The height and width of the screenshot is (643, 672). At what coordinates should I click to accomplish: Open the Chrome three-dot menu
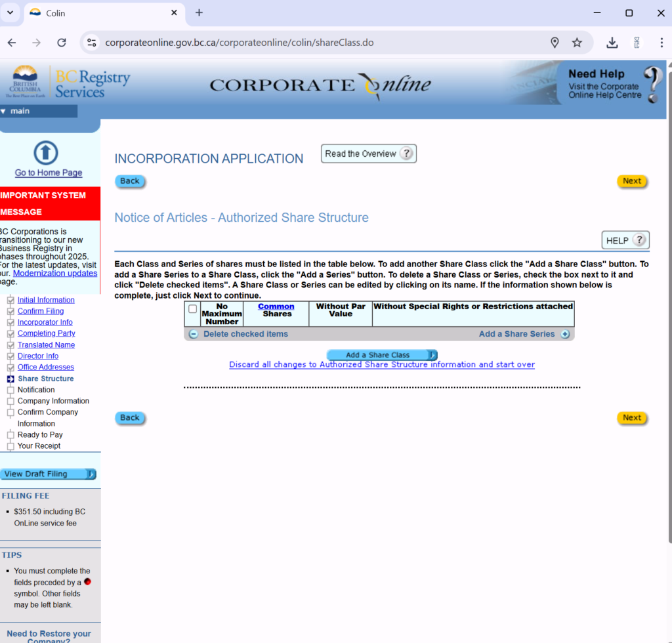click(661, 43)
